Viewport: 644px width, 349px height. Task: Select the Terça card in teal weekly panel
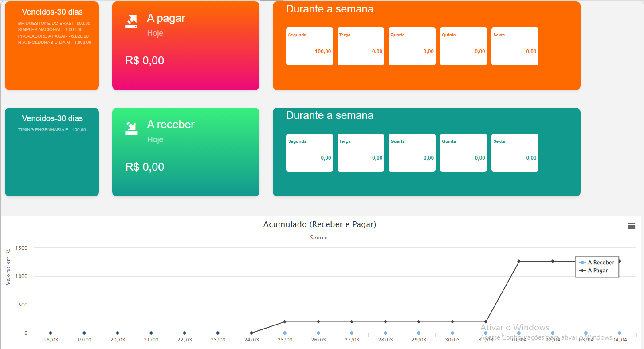tap(361, 153)
